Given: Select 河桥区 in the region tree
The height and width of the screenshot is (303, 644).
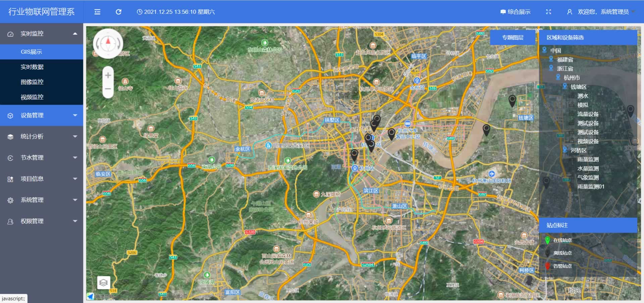Looking at the screenshot, I should [x=578, y=150].
